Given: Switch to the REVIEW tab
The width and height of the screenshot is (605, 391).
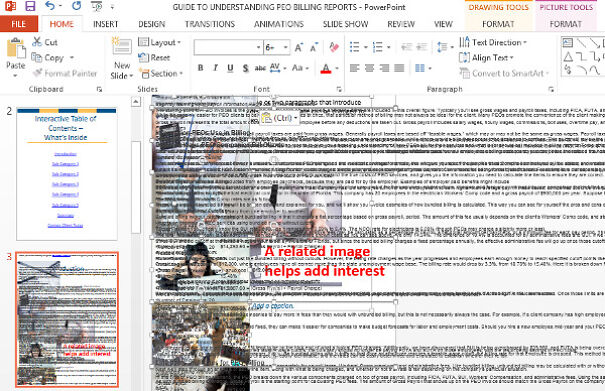Looking at the screenshot, I should click(x=401, y=24).
